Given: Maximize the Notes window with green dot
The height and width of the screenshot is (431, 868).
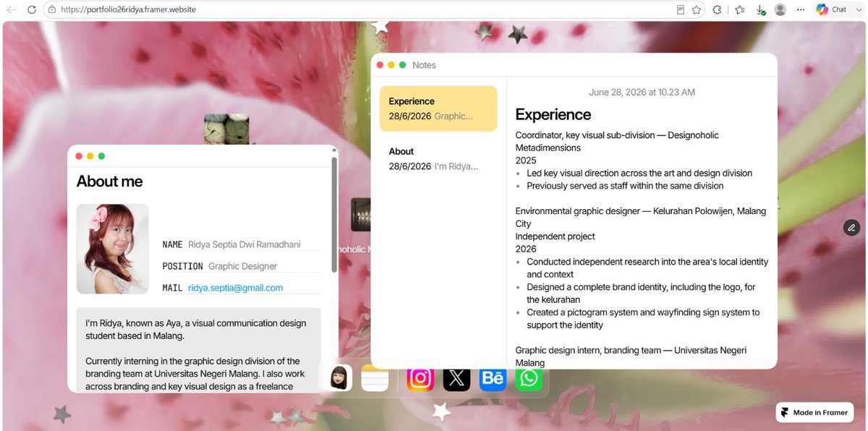Looking at the screenshot, I should pos(403,65).
